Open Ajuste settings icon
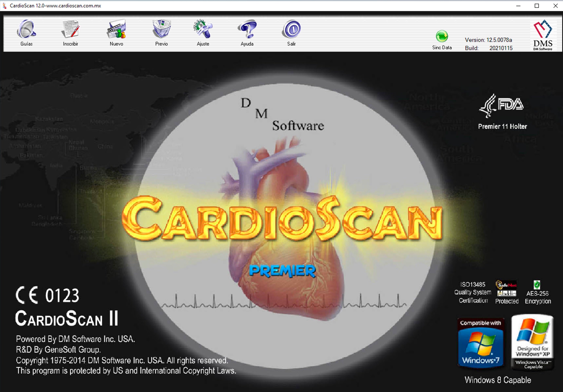This screenshot has height=392, width=563. 203,30
